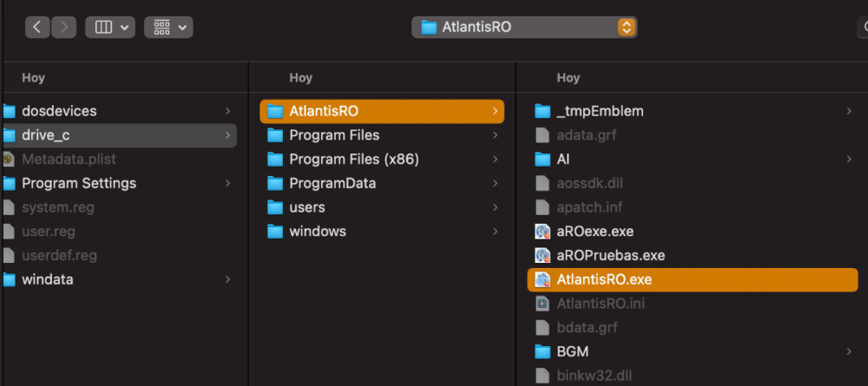This screenshot has height=386, width=868.
Task: Select the AtlantisRO.ini file icon
Action: click(542, 304)
